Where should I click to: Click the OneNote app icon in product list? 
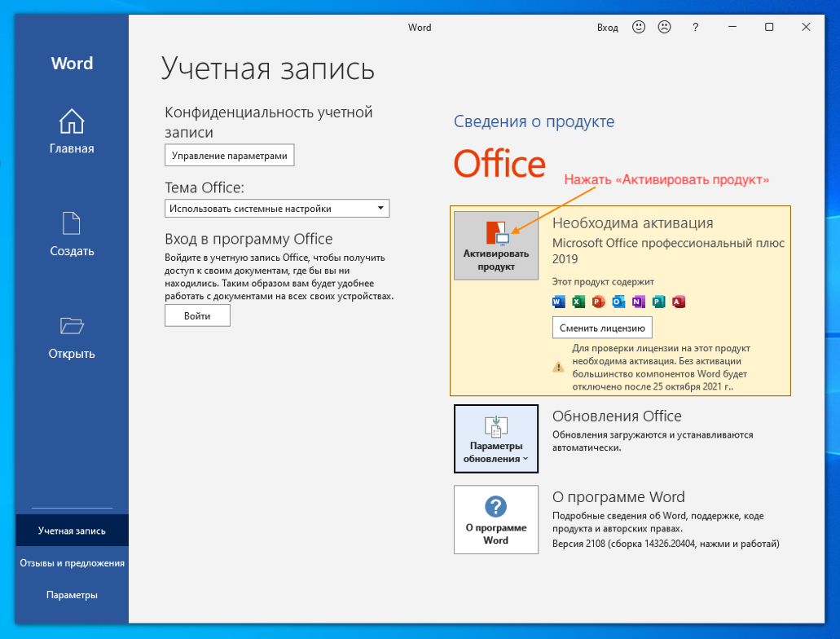click(638, 302)
